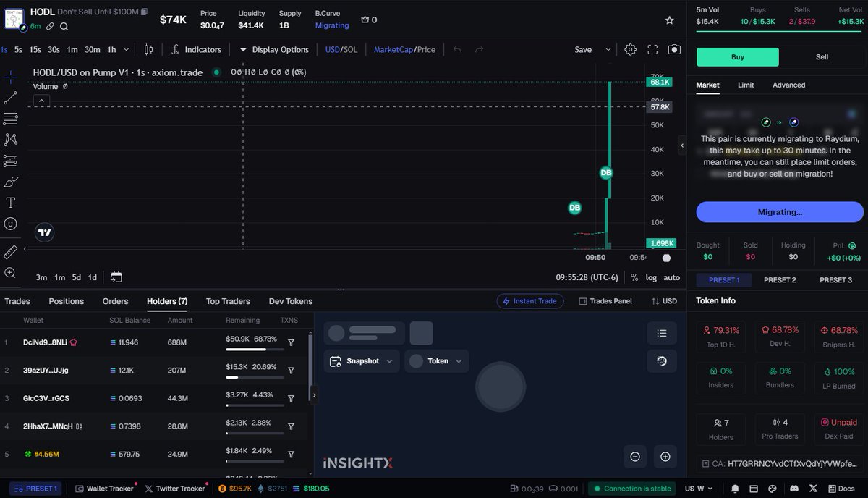Select the crosshair cursor tool
This screenshot has height=498, width=868.
(x=10, y=75)
